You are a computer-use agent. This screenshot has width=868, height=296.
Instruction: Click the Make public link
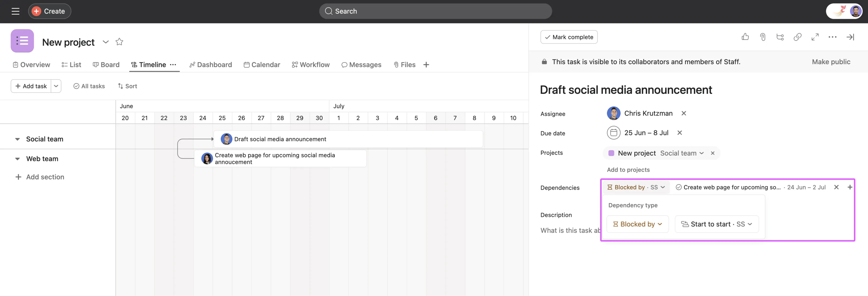click(x=831, y=62)
